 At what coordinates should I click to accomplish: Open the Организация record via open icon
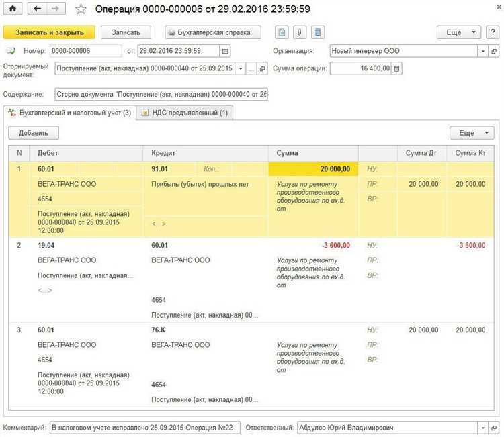coord(496,51)
